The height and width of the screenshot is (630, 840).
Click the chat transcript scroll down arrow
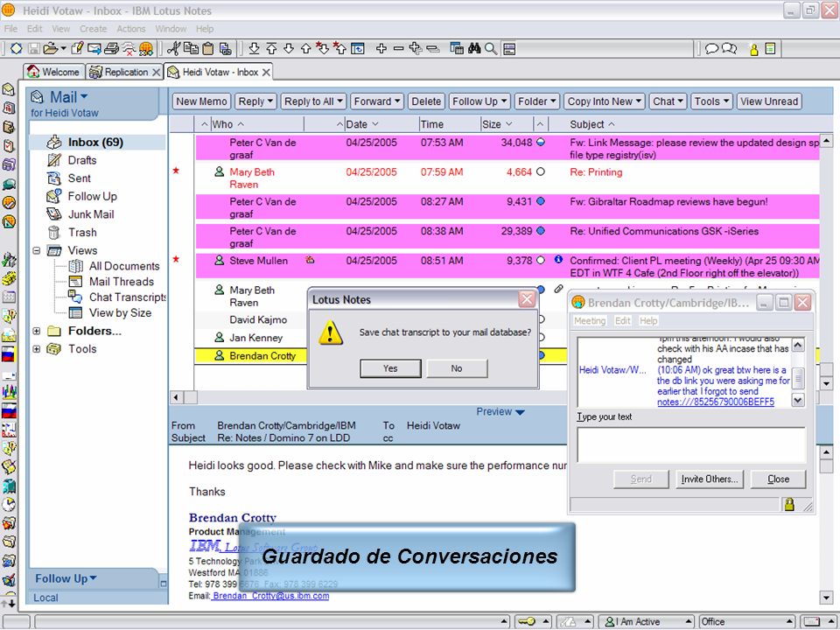[798, 400]
